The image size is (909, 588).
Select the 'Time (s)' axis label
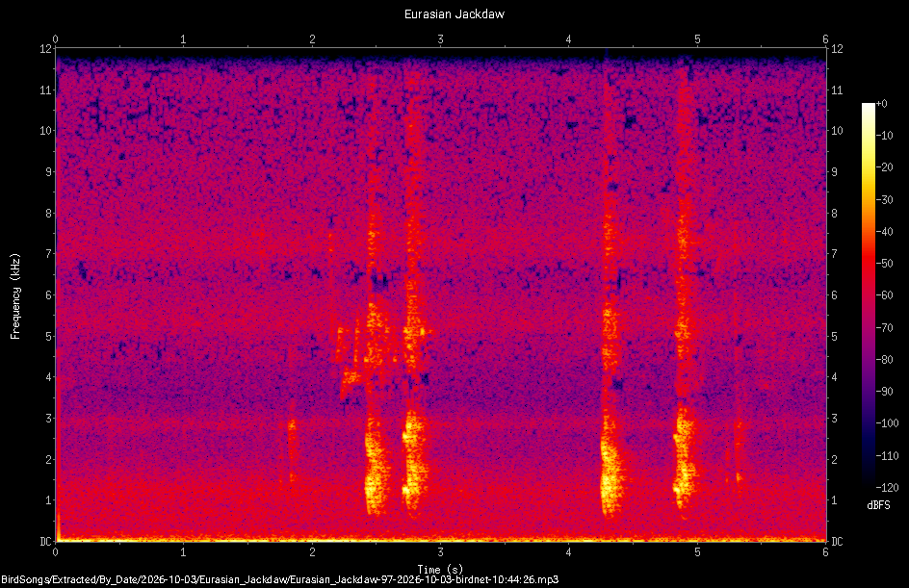click(441, 570)
